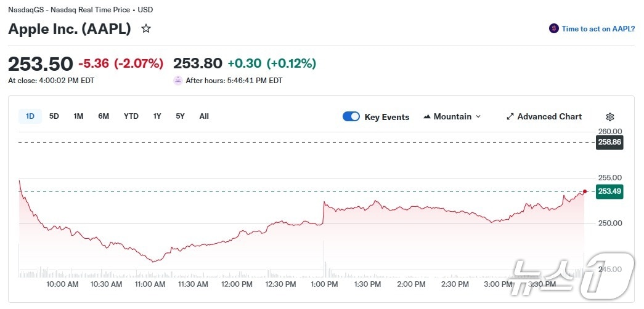Click the purple Time to act icon

554,29
